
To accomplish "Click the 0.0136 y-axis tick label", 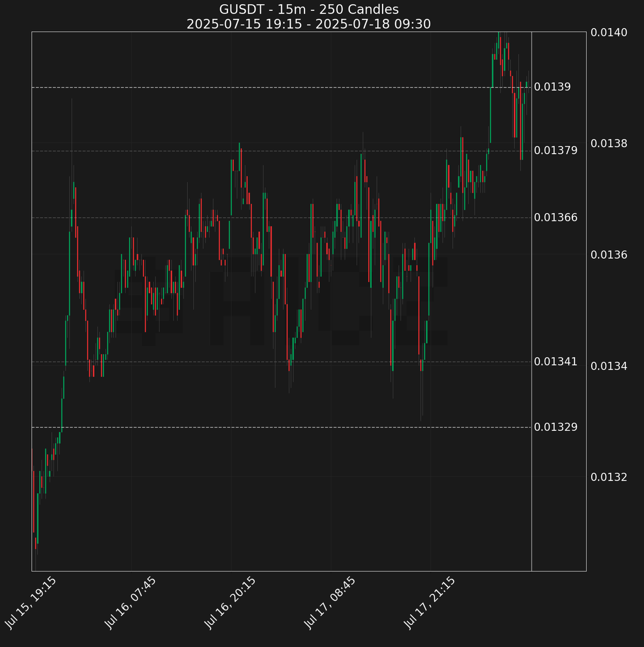I will tap(609, 254).
